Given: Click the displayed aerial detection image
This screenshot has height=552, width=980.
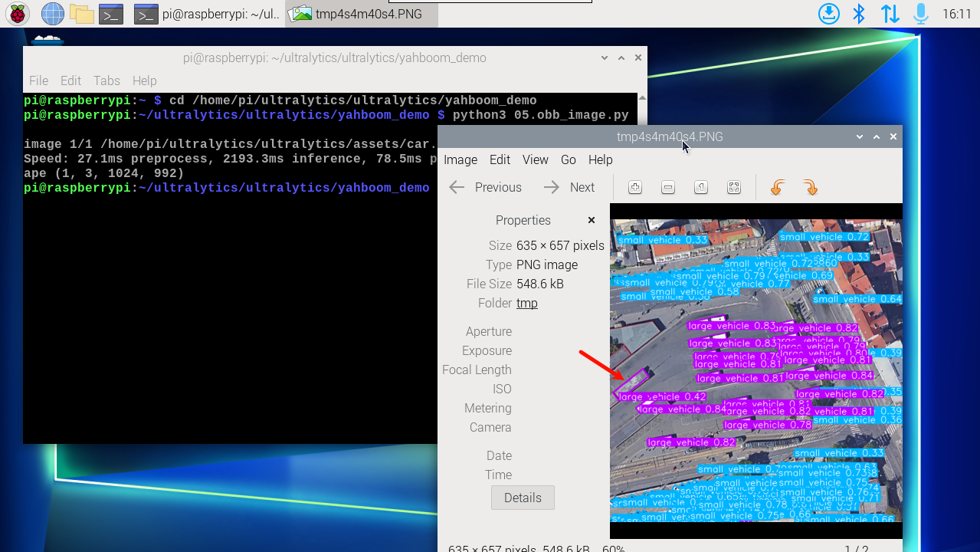Looking at the screenshot, I should [756, 371].
